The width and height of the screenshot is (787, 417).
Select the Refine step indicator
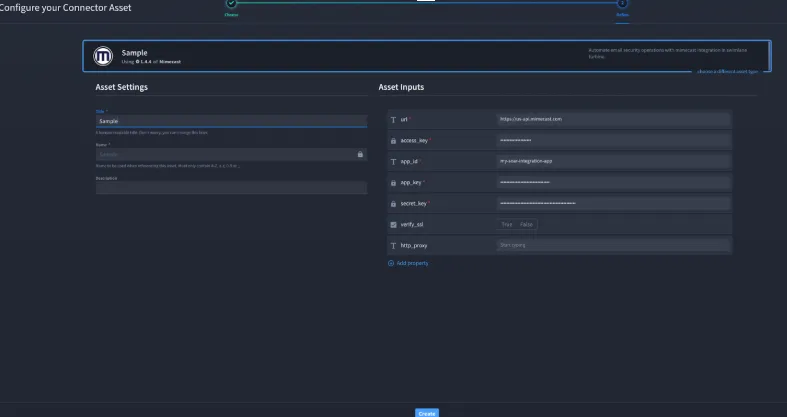(x=622, y=3)
